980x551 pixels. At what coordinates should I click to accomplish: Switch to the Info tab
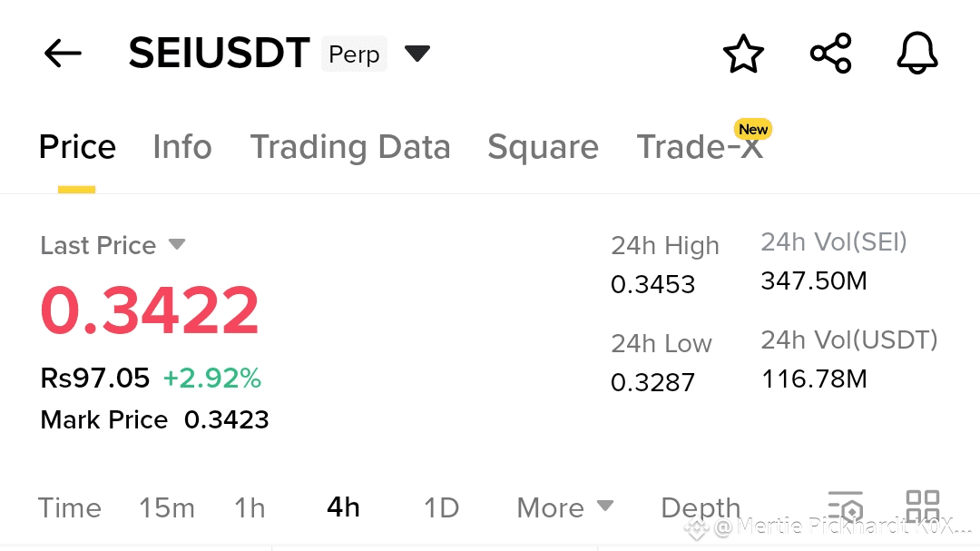tap(182, 147)
